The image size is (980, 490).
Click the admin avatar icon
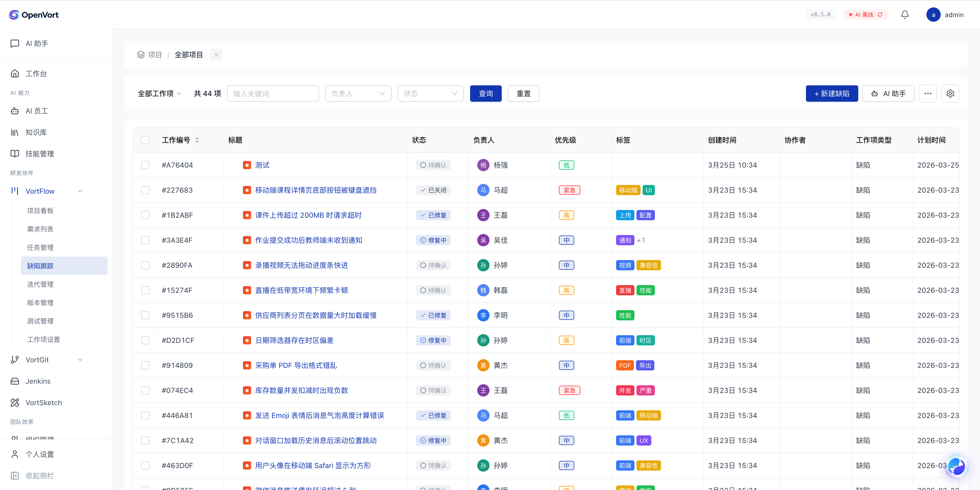[933, 15]
